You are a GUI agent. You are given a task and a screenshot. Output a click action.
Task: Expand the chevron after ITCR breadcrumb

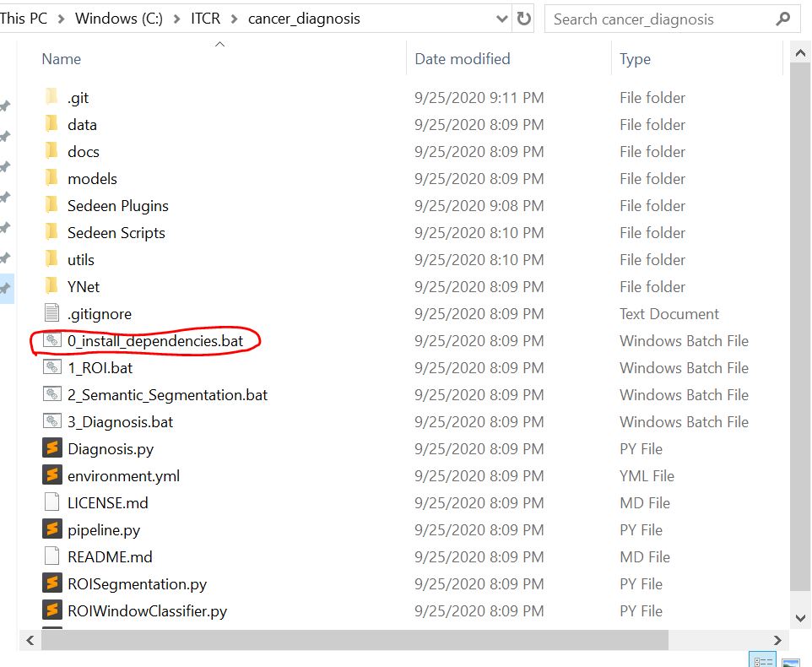click(x=234, y=19)
